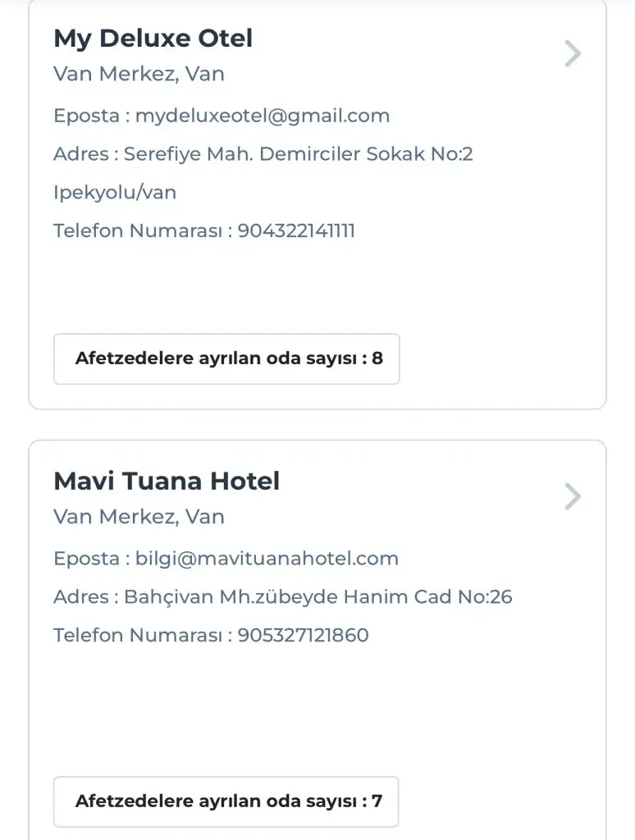Click Telefon Numarası label in Mavi Tuana card

click(x=138, y=635)
